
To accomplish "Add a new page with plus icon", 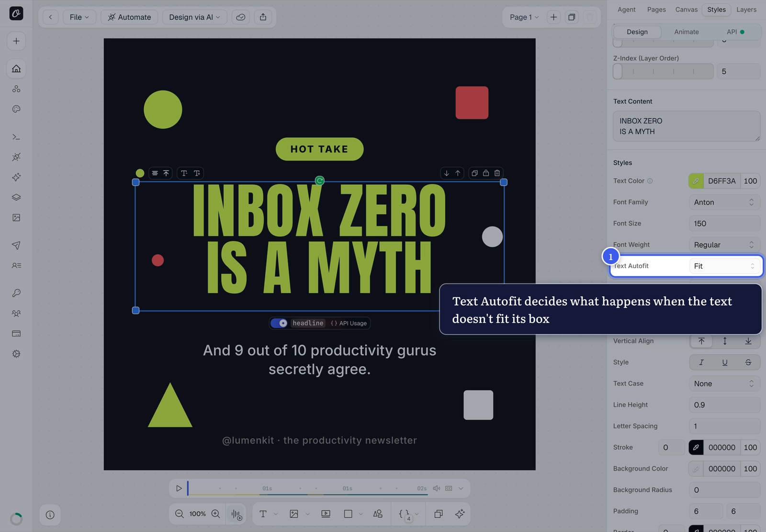I will (x=553, y=17).
